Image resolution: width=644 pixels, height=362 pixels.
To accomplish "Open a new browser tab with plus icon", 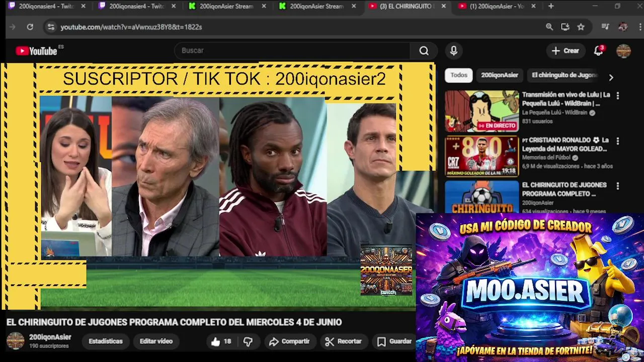I will 551,6.
